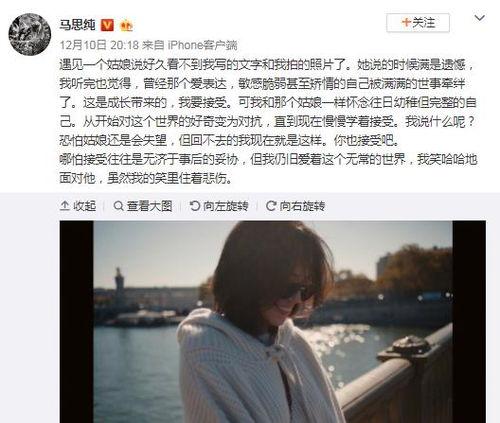
Task: View full image via 查看大图
Action: pyautogui.click(x=143, y=206)
